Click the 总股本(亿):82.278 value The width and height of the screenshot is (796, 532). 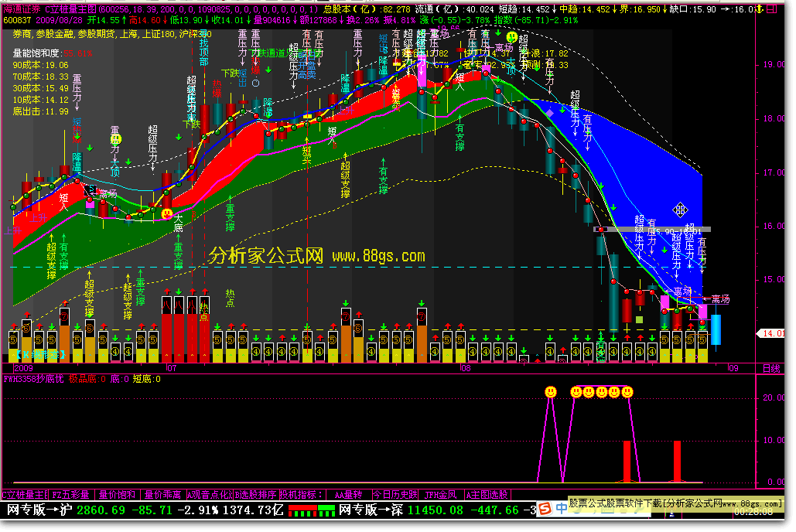tap(367, 9)
